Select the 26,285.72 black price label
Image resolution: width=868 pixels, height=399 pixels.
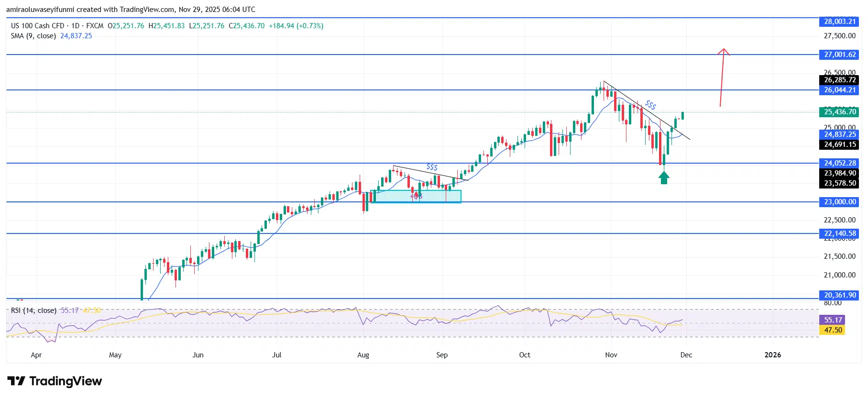point(840,80)
